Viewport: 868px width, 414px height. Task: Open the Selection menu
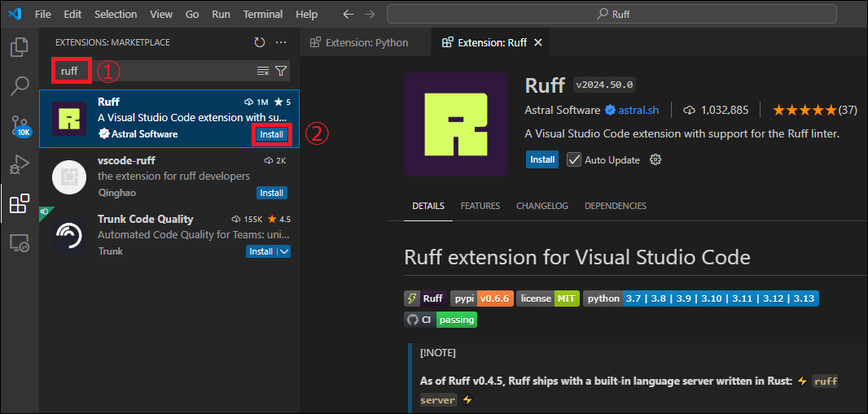(x=116, y=15)
